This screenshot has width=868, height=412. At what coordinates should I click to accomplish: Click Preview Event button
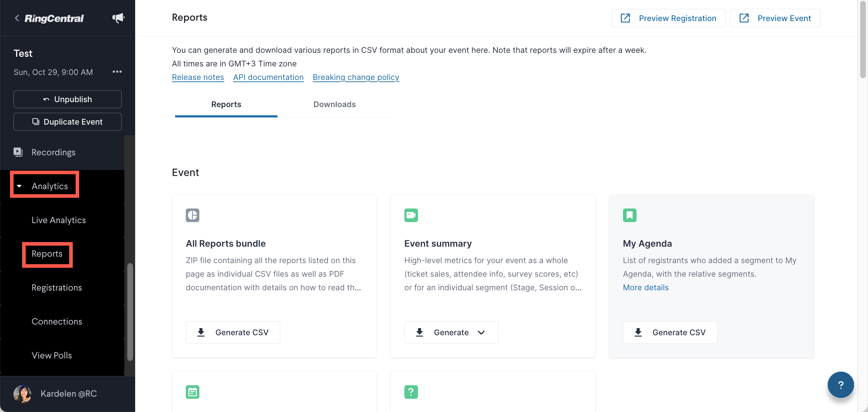(775, 18)
